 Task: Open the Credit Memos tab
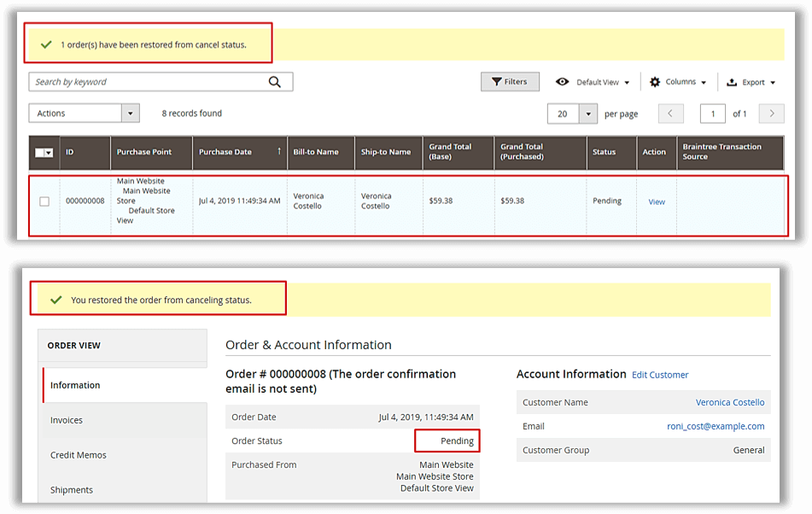[79, 455]
